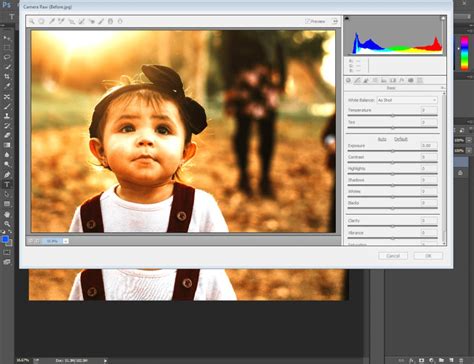Select the Move tool in Photoshop toolbar
This screenshot has width=474, height=364.
(7, 38)
